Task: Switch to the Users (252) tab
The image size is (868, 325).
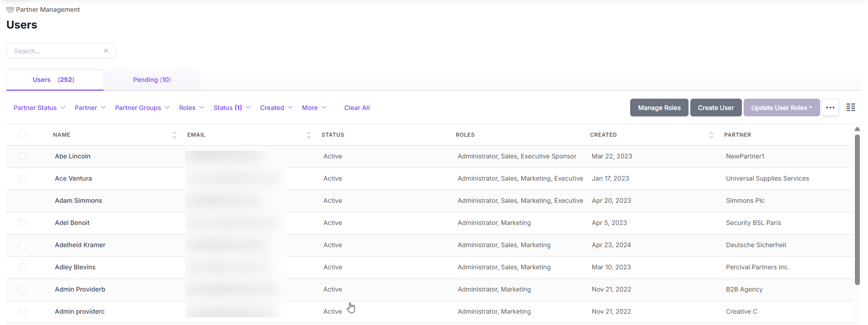Action: click(55, 80)
